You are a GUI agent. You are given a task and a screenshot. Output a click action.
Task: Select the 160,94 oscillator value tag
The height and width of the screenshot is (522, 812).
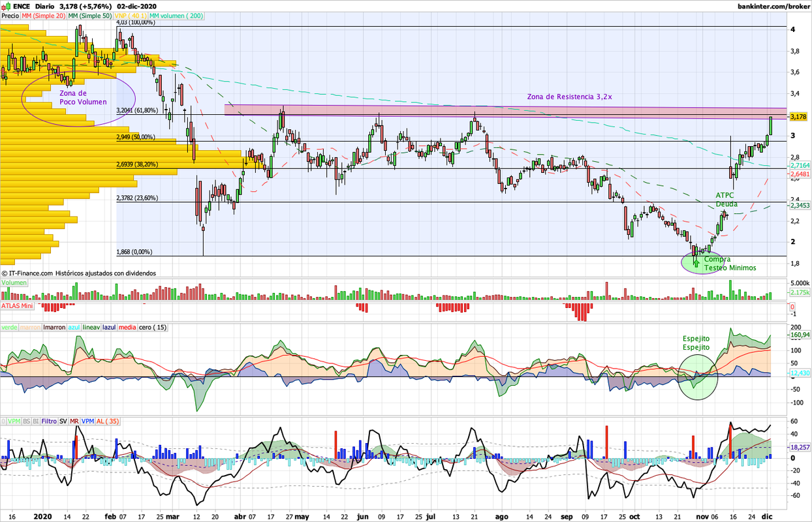click(x=800, y=335)
